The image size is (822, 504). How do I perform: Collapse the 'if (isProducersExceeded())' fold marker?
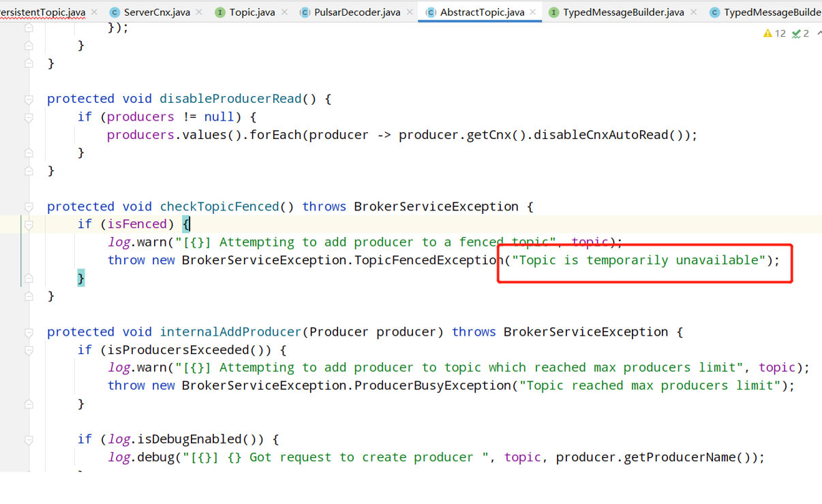pyautogui.click(x=29, y=350)
